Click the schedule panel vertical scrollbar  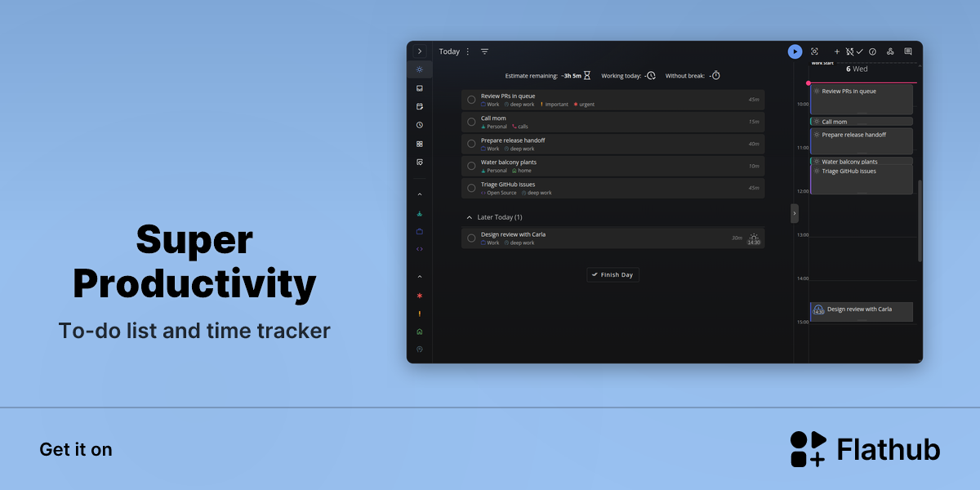coord(920,220)
